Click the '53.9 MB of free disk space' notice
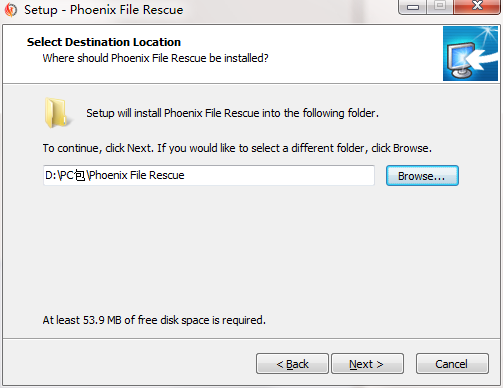The image size is (503, 388). 154,320
